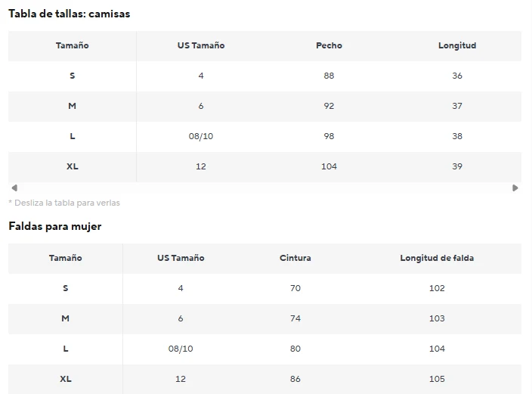Click the Tabla de tallas: camisas heading

click(70, 14)
